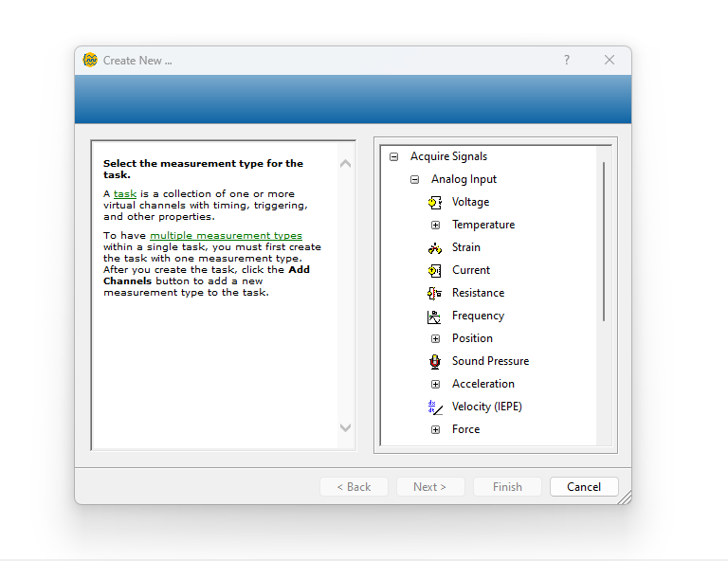
Task: Select the Voltage measurement icon
Action: [x=434, y=202]
